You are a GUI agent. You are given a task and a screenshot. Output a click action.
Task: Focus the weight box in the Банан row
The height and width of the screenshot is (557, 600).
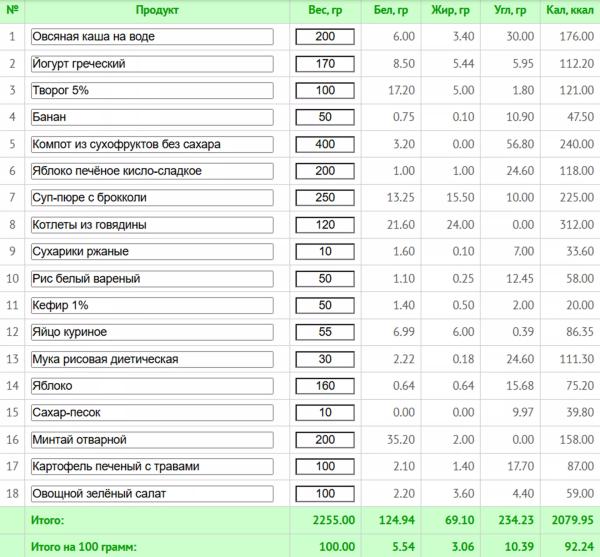pyautogui.click(x=325, y=117)
